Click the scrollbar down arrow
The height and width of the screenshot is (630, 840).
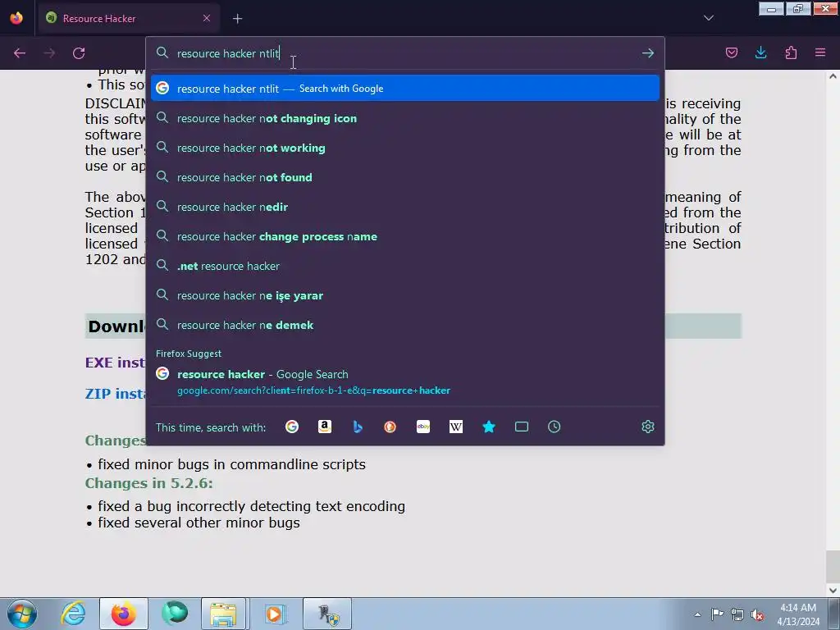pos(833,590)
